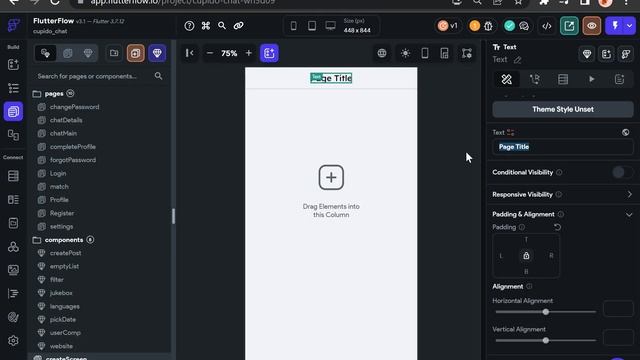Rename widget with the pencil icon
The width and height of the screenshot is (640, 360).
click(x=518, y=60)
